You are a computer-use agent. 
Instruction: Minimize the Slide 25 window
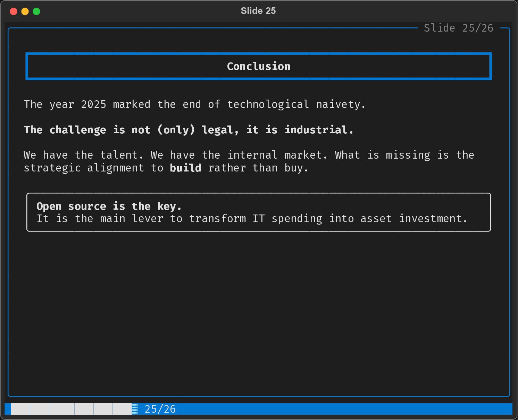tap(25, 11)
